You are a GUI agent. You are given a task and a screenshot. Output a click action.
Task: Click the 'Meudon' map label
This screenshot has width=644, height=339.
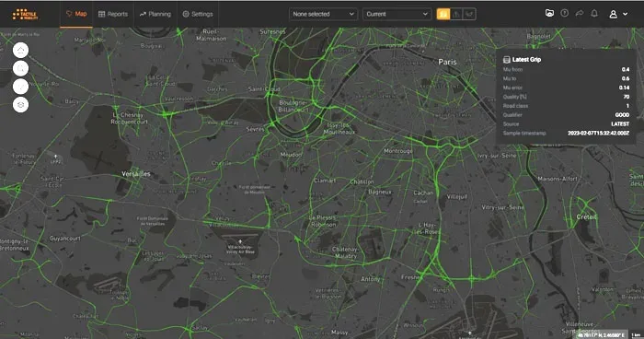tap(291, 155)
